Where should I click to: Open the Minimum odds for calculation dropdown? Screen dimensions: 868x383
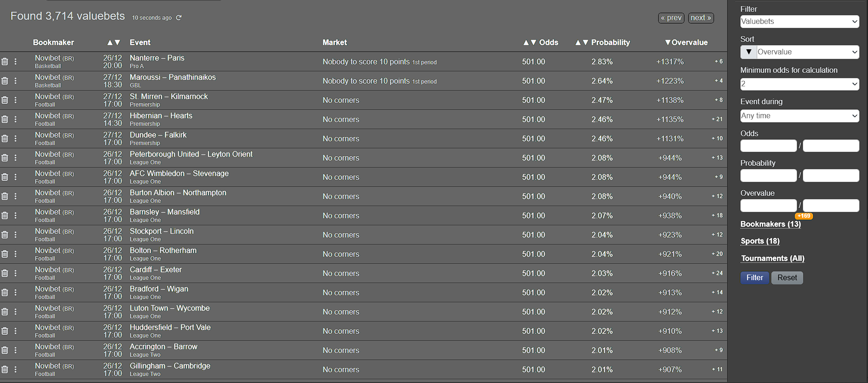(799, 84)
